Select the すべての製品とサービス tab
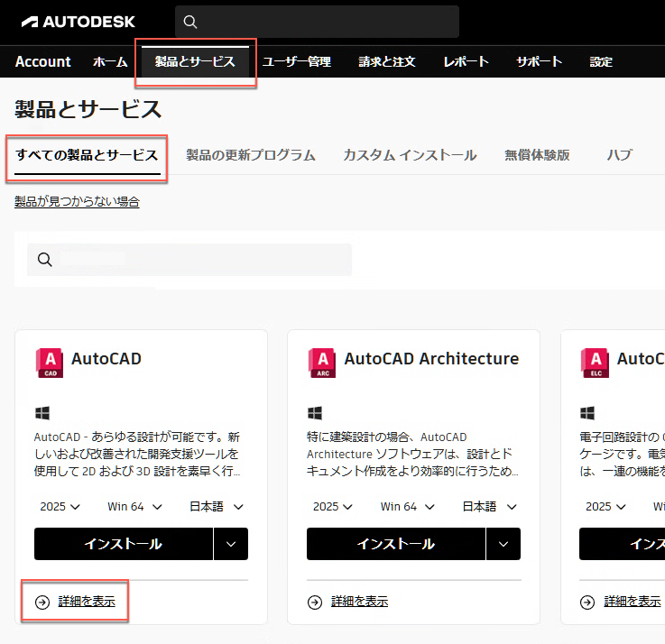 tap(87, 155)
